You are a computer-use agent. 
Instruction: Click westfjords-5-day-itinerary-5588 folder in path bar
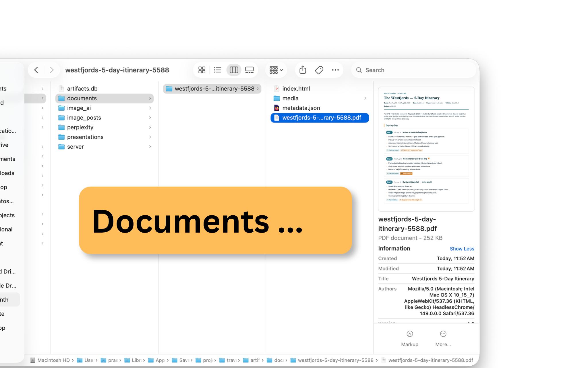332,360
